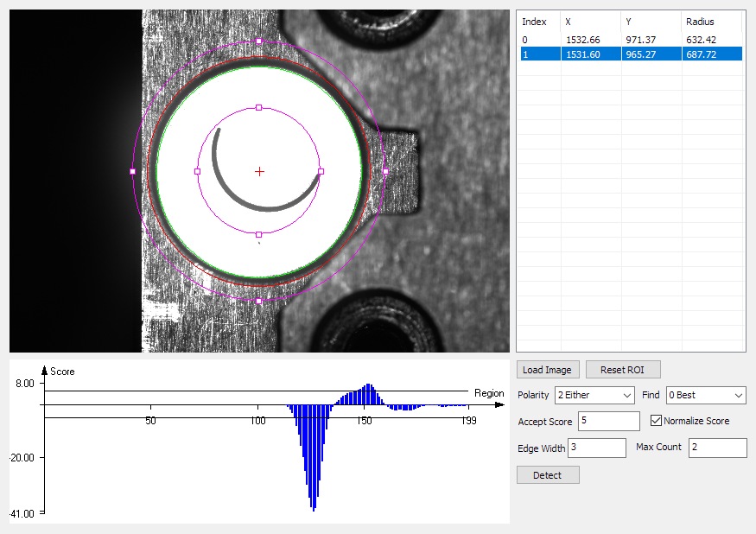Click the Edge Width input field

597,448
